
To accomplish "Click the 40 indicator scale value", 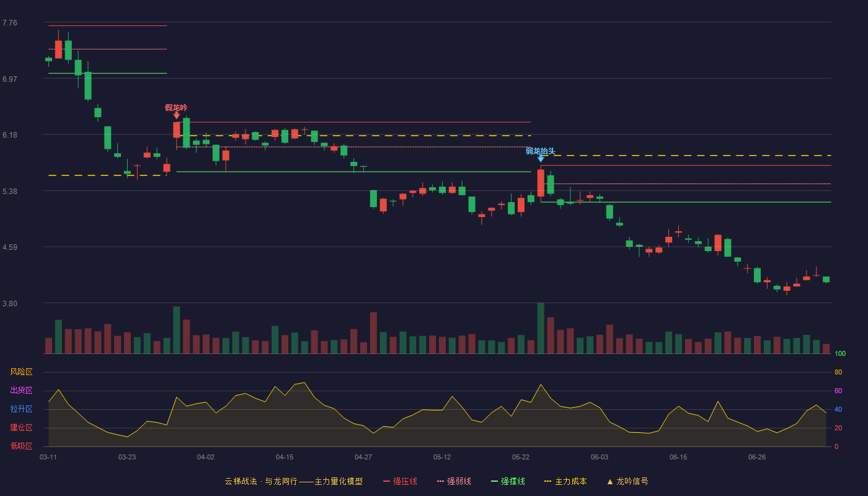I will pyautogui.click(x=838, y=410).
